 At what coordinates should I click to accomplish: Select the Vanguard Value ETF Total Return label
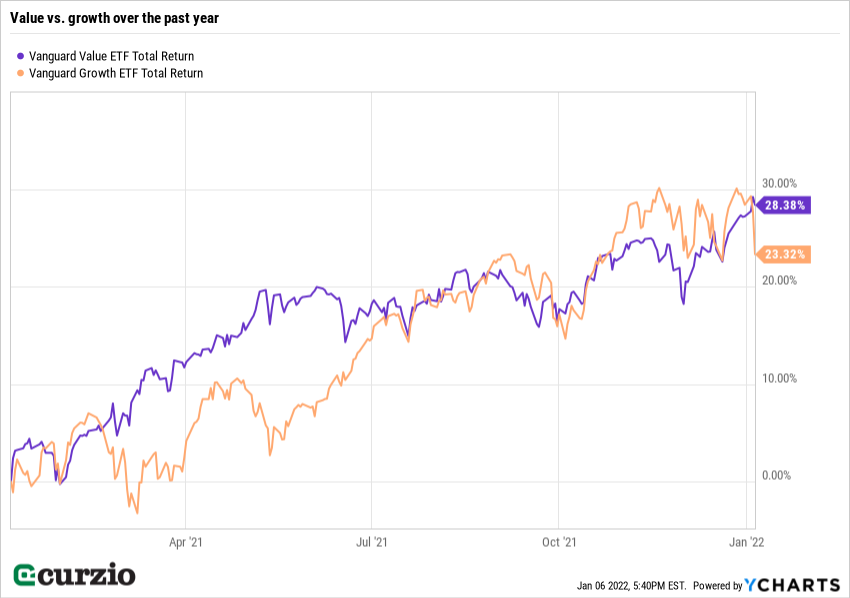(112, 56)
